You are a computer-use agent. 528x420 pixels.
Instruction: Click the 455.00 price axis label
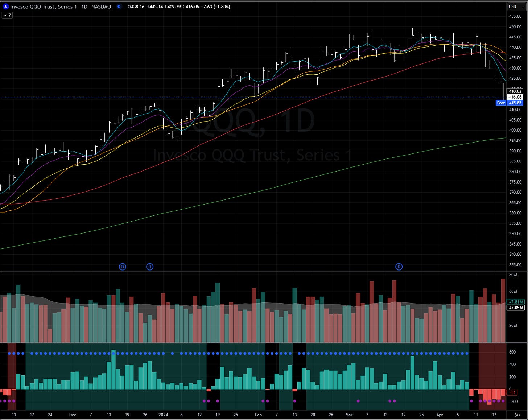(515, 16)
